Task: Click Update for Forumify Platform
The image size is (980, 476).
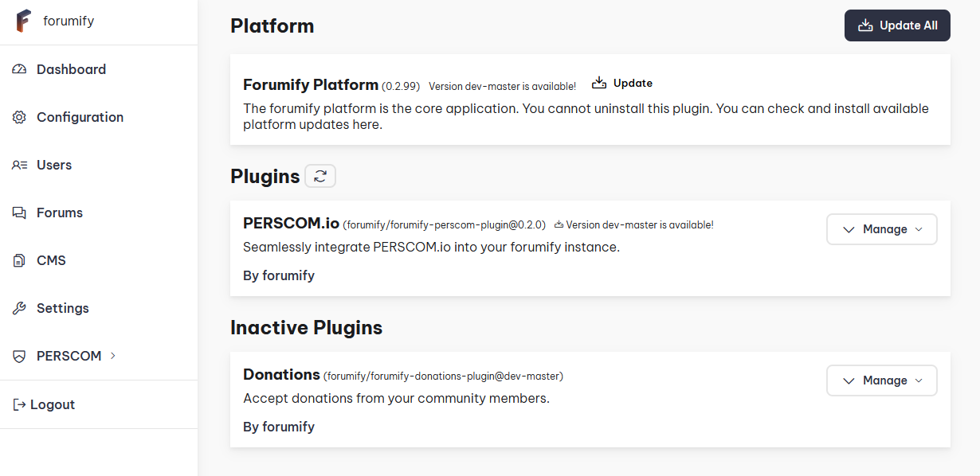Action: coord(622,83)
